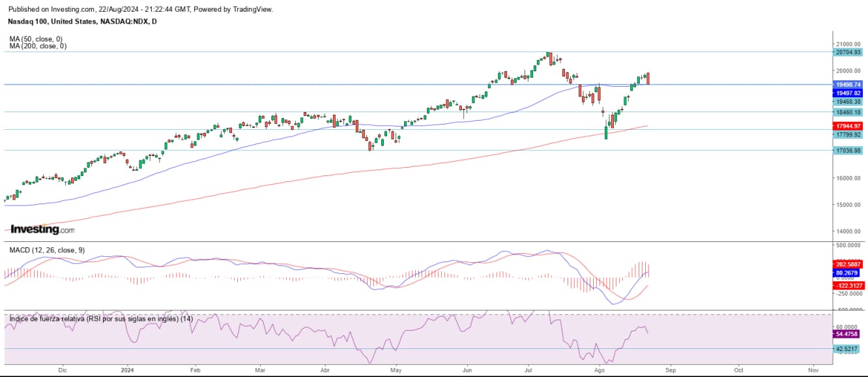This screenshot has height=377, width=868.
Task: Click the 20704.93 price level label
Action: point(848,52)
